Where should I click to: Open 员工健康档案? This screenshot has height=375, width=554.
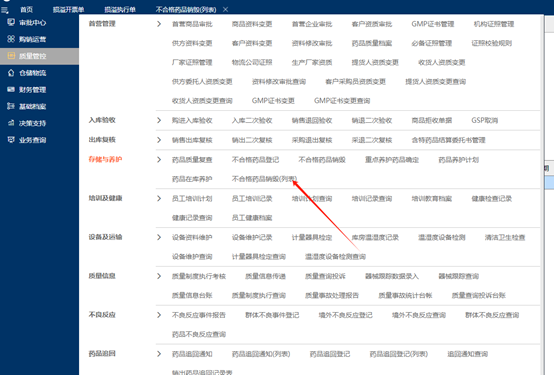[252, 218]
